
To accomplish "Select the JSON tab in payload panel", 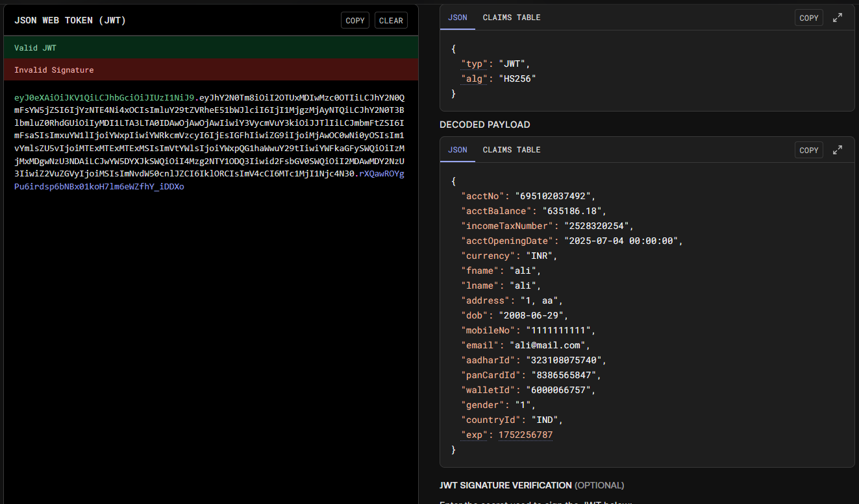I will pos(457,150).
